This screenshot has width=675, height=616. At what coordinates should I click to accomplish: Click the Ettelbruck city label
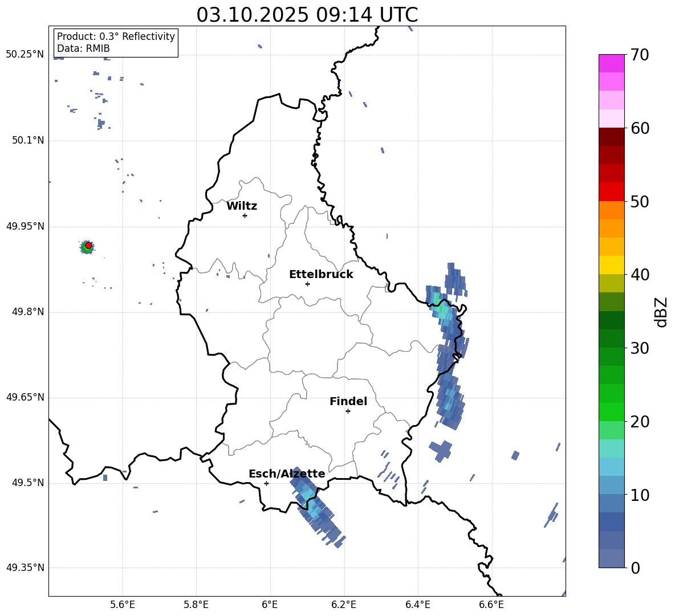(x=321, y=275)
